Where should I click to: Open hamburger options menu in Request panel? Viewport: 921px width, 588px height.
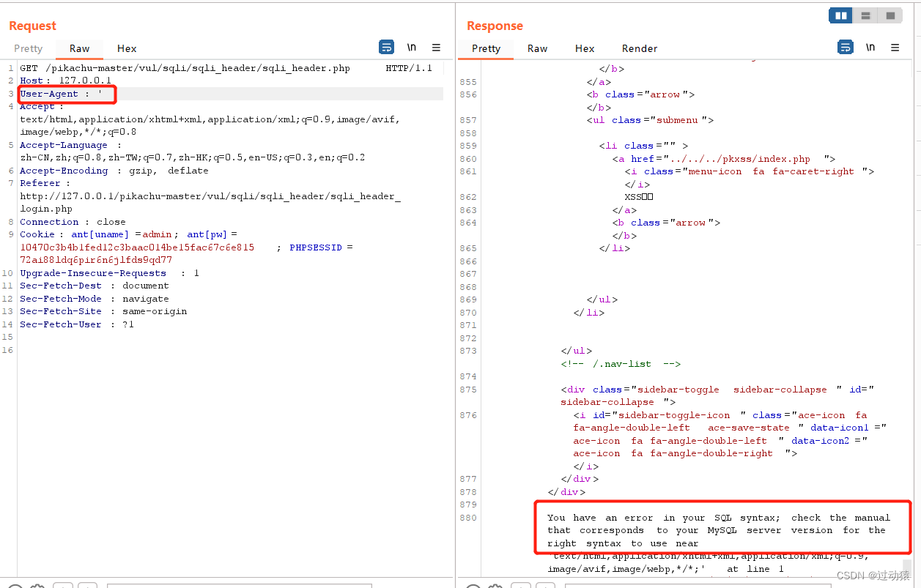pos(436,48)
